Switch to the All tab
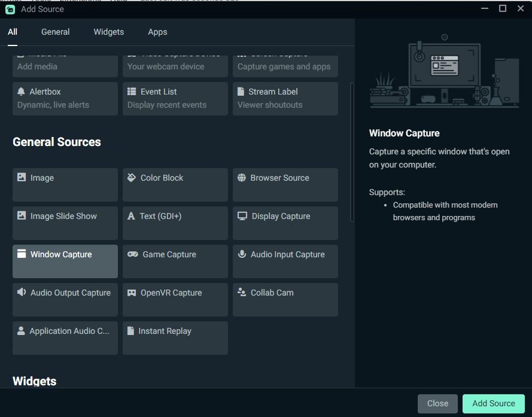Viewport: 532px width, 417px height. pos(13,32)
